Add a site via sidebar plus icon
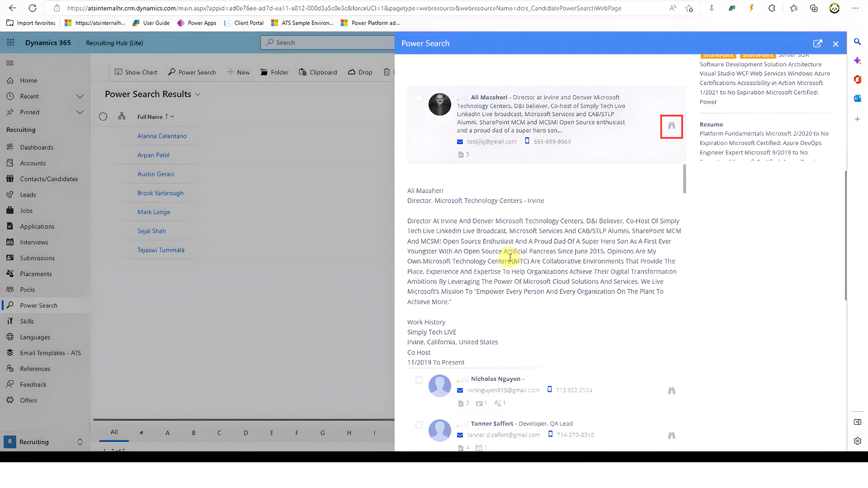Viewport: 868px width, 488px height. click(x=857, y=119)
